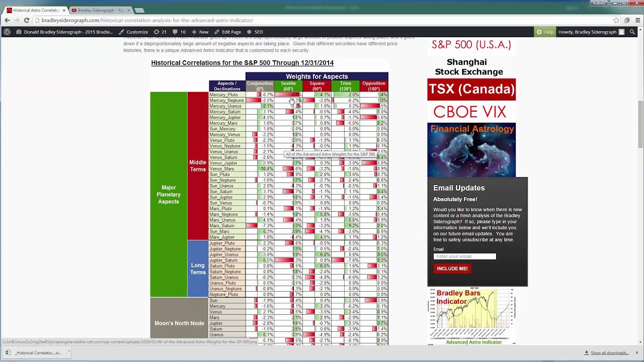644x362 pixels.
Task: Reload the page with the refresh icon
Action: click(27, 20)
